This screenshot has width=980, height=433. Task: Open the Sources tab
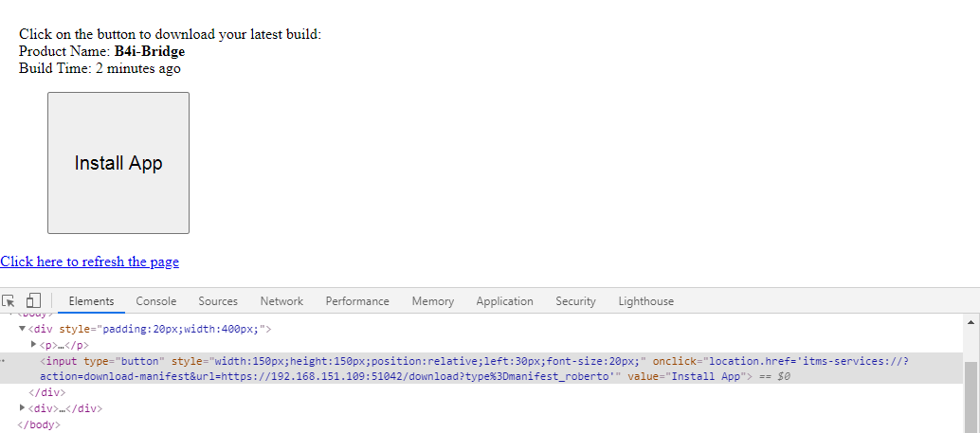[x=218, y=301]
